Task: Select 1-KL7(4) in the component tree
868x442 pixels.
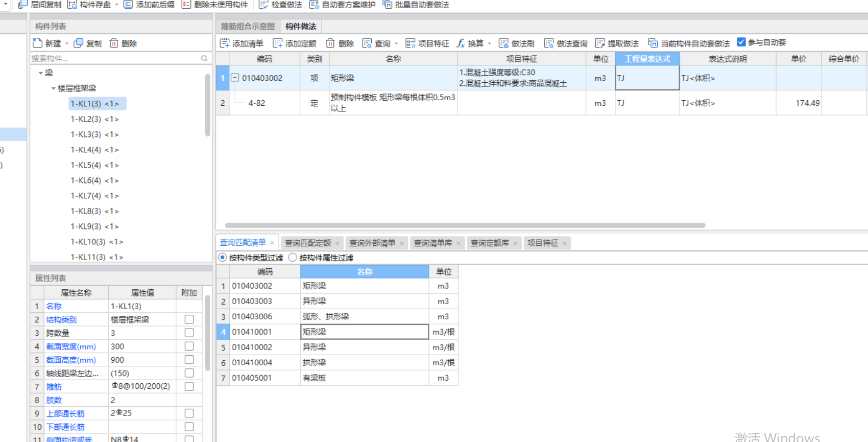Action: tap(94, 196)
